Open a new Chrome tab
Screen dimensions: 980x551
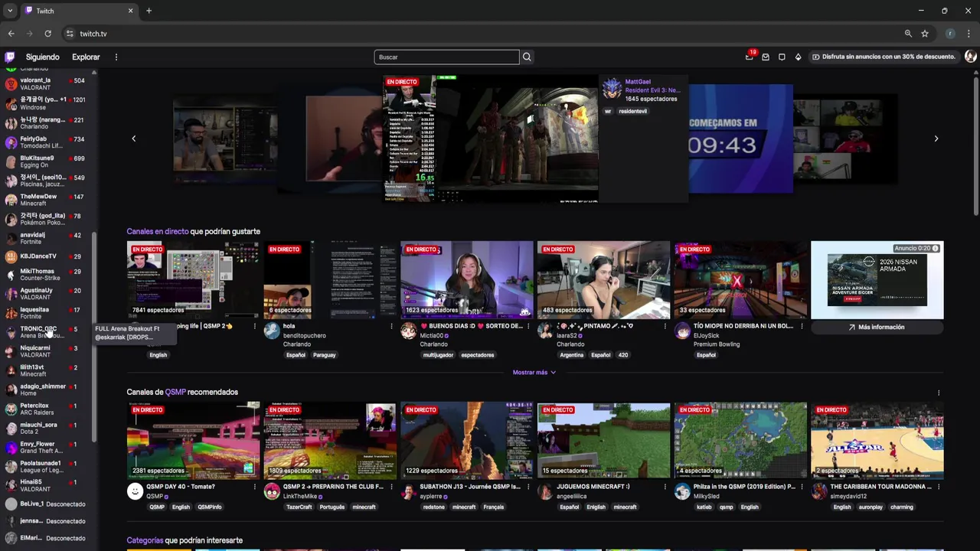tap(149, 11)
